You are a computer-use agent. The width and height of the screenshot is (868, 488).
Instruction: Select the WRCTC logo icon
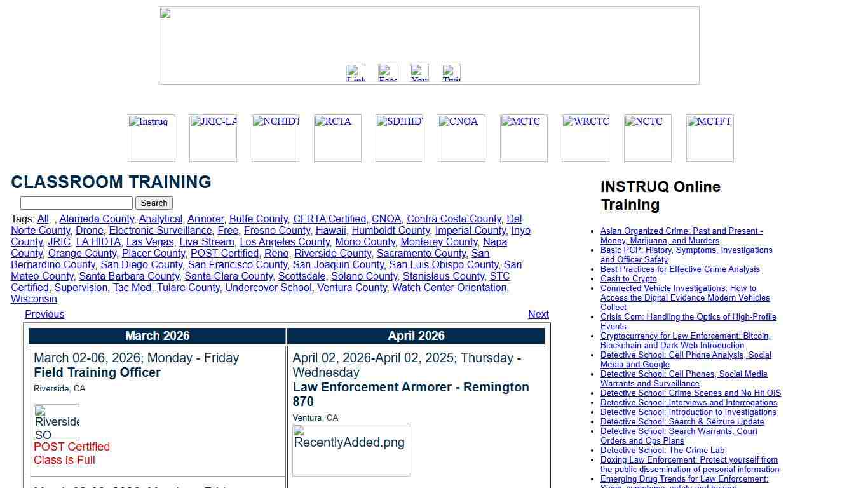(585, 138)
